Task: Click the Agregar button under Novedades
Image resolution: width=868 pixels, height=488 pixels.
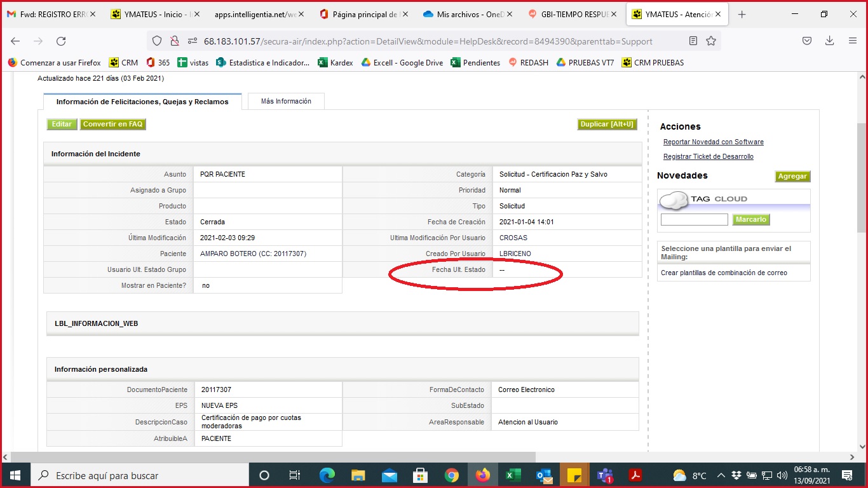Action: click(x=792, y=177)
